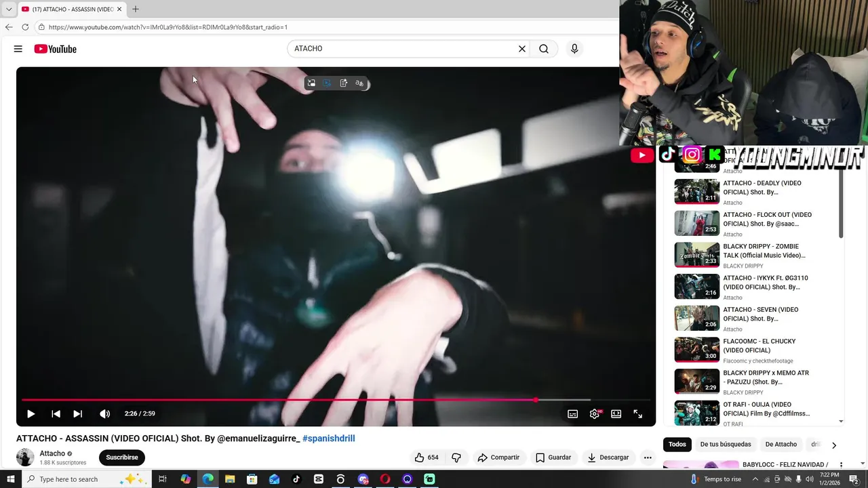Select the Todos filter chip
This screenshot has height=488, width=868.
point(677,445)
